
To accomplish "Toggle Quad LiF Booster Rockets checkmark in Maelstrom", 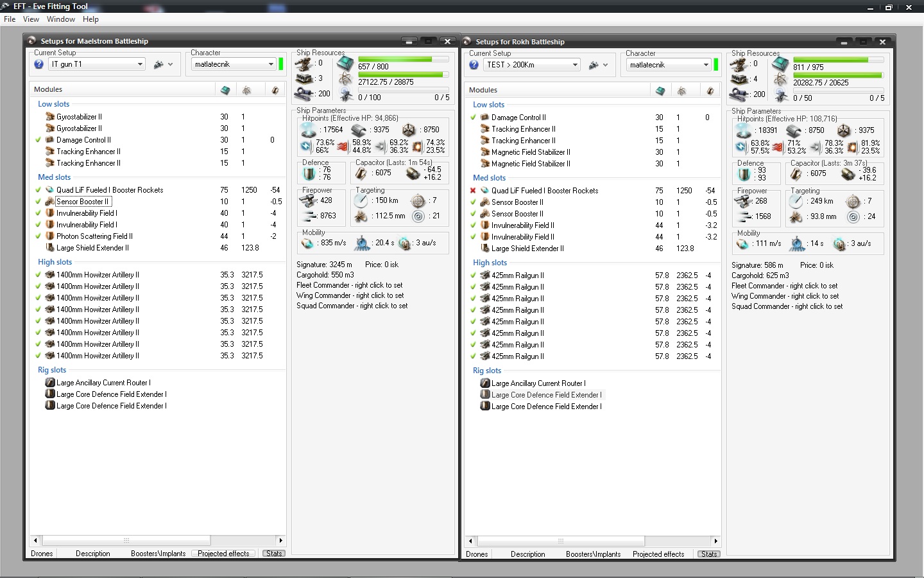I will click(x=38, y=190).
